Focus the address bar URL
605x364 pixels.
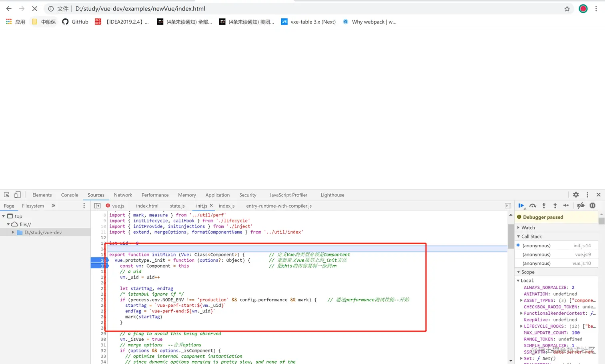point(140,8)
